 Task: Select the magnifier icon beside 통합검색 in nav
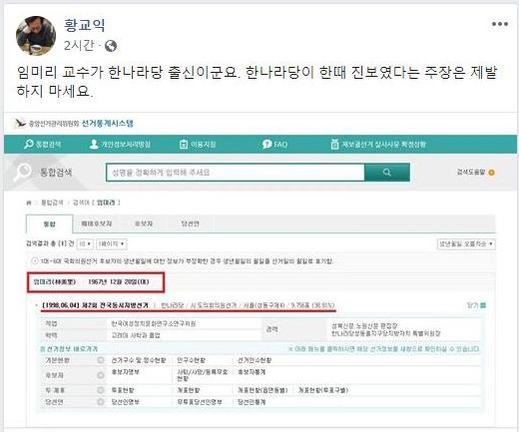29,144
